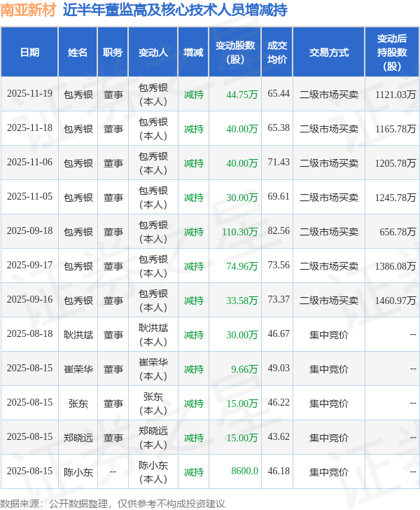Select share change value 8600.0
420x510 pixels.
click(244, 471)
